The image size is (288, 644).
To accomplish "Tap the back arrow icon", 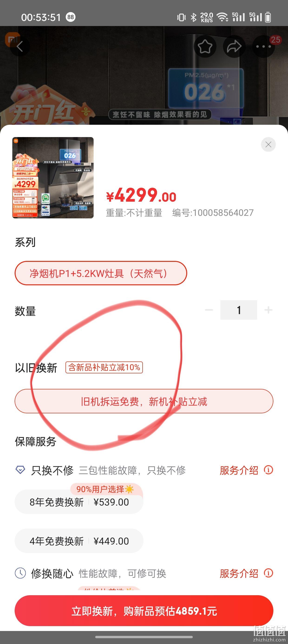I will pos(20,46).
